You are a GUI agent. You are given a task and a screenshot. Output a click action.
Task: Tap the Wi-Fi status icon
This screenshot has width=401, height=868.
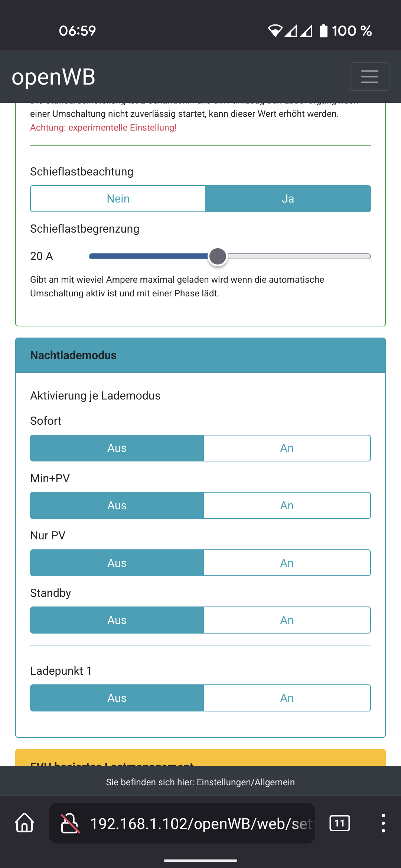tap(275, 31)
